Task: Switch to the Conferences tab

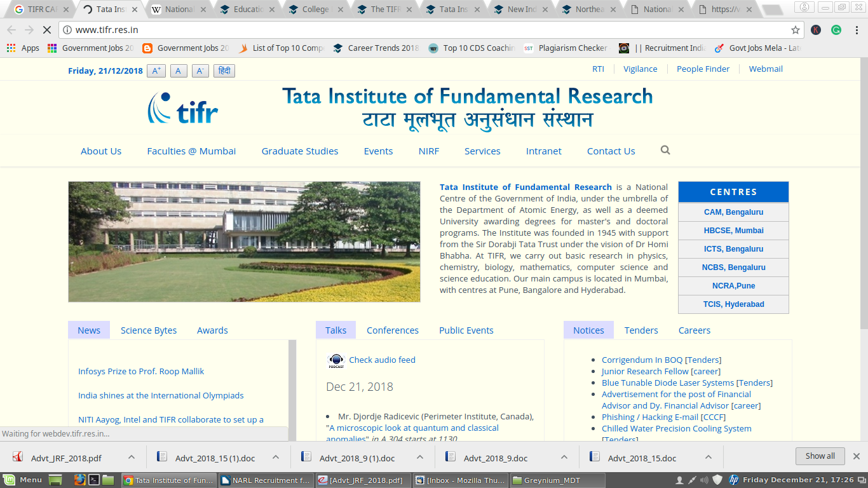Action: tap(393, 330)
